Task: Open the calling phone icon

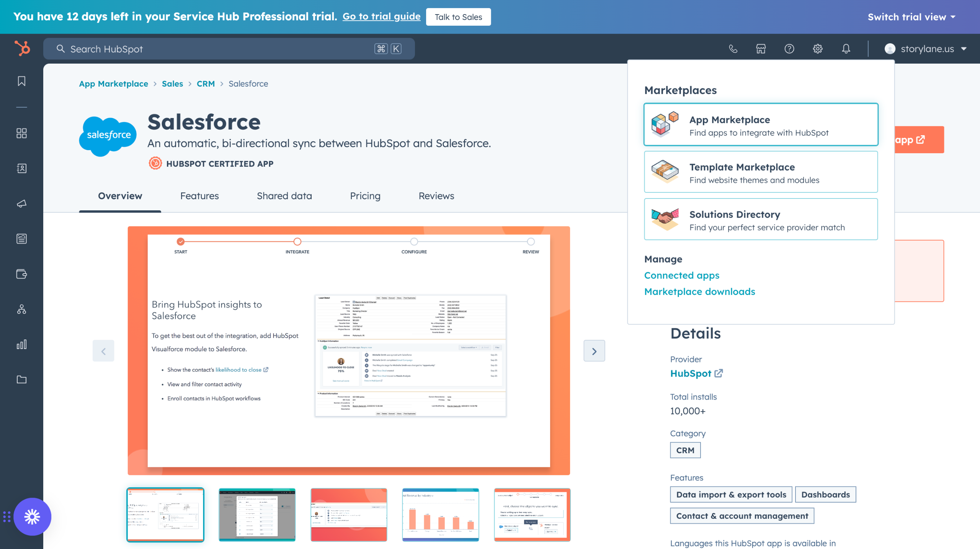Action: pos(733,49)
